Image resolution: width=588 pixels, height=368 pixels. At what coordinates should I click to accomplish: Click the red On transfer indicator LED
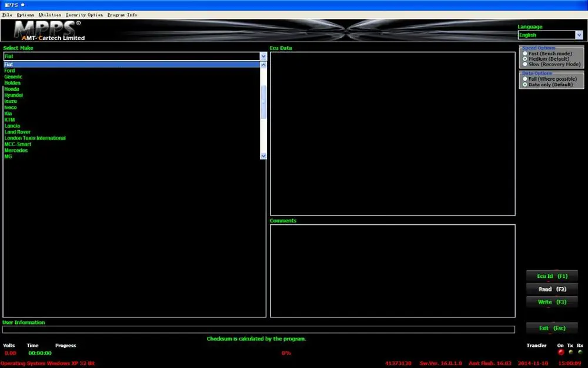pos(560,352)
